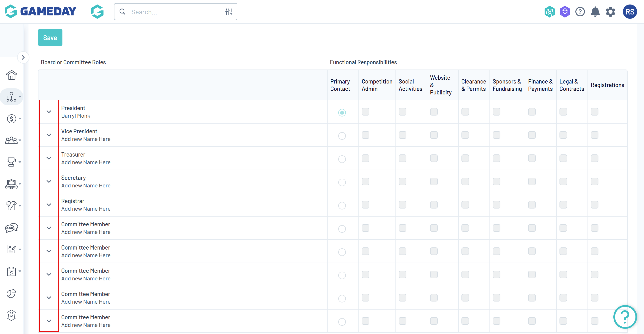The width and height of the screenshot is (644, 334).
Task: Open members group sidebar menu
Action: (11, 140)
